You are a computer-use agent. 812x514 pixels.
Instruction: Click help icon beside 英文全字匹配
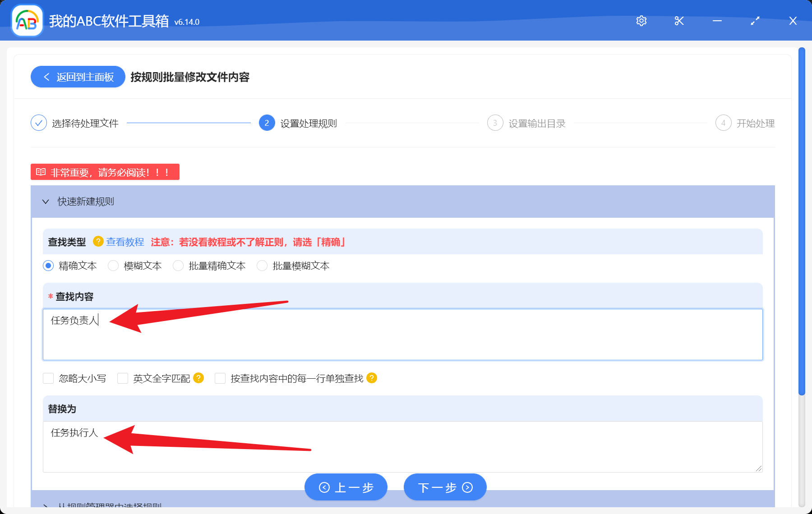pyautogui.click(x=198, y=378)
